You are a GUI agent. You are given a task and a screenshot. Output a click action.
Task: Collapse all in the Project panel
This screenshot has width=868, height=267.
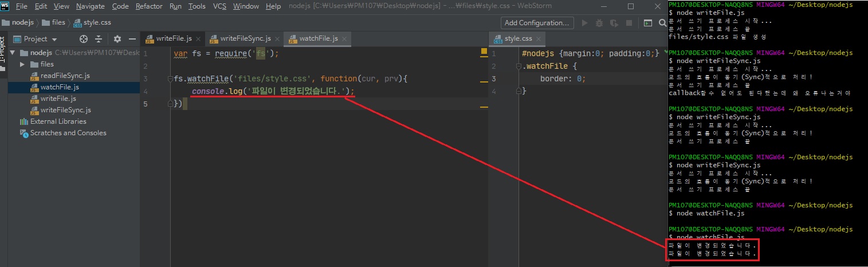click(99, 39)
